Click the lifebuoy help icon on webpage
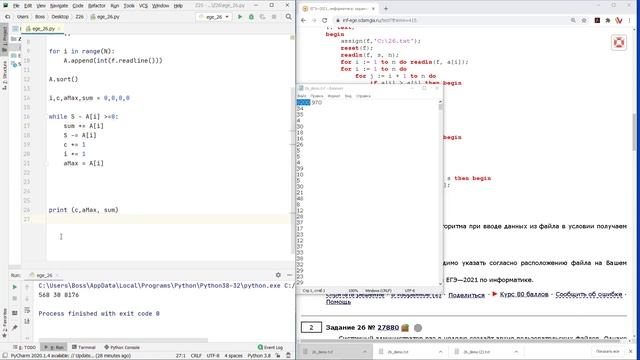The image size is (640, 360). click(619, 42)
